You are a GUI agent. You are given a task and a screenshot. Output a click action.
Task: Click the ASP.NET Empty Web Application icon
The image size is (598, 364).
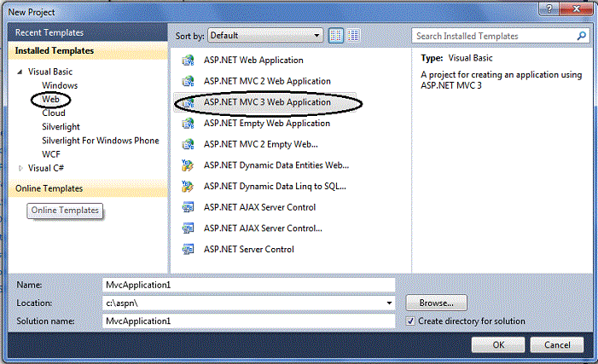pos(188,123)
